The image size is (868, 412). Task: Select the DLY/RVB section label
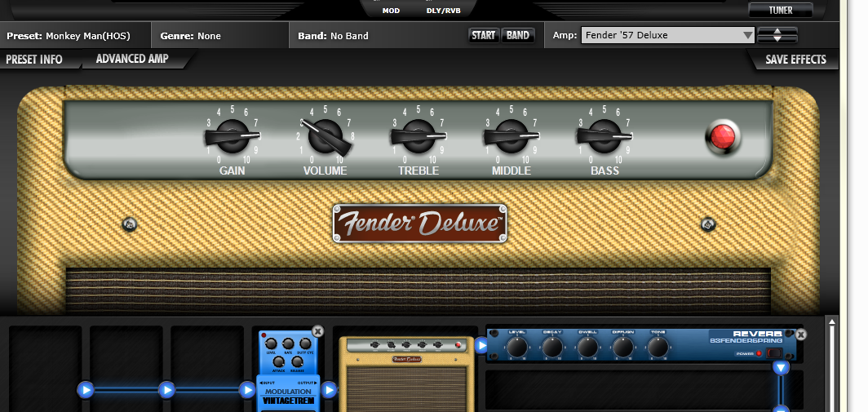[x=444, y=11]
